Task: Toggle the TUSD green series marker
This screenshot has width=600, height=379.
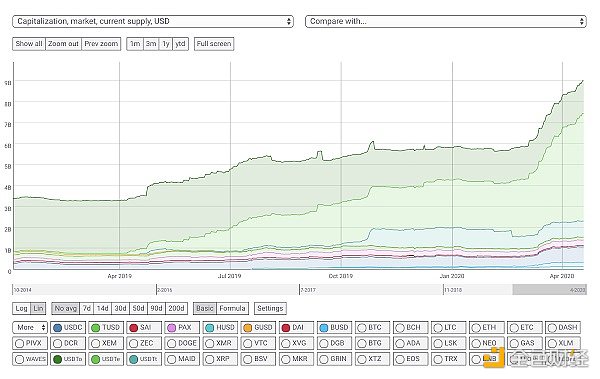Action: point(96,328)
